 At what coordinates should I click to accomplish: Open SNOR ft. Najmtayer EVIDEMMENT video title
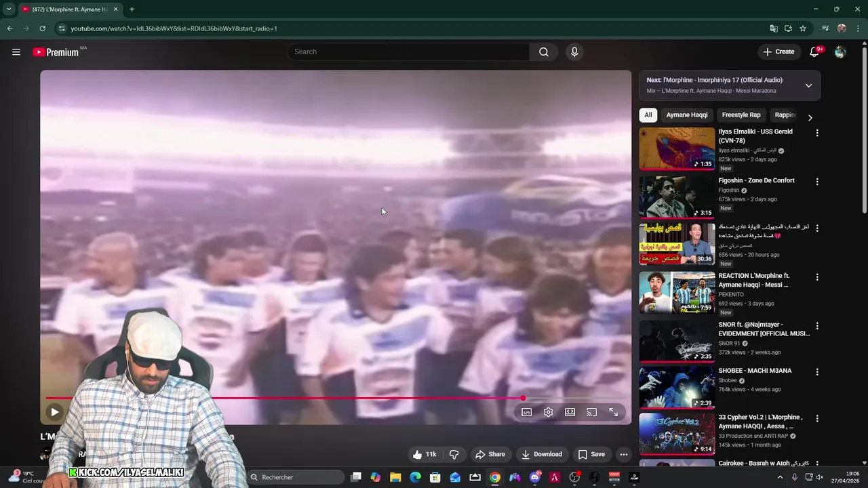click(764, 329)
